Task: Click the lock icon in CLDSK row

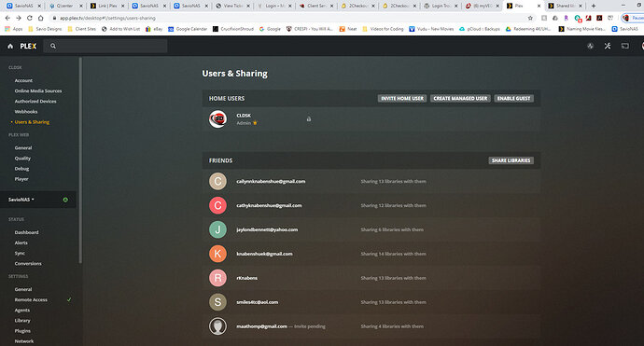Action: pyautogui.click(x=309, y=119)
